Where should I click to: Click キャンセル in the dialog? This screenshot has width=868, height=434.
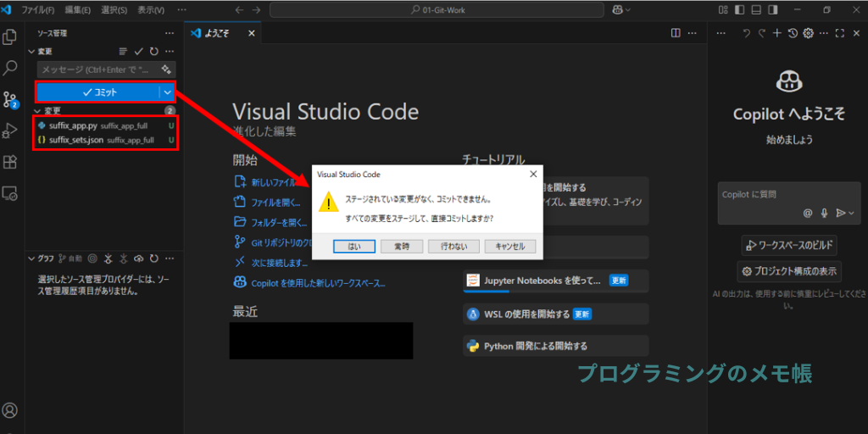[x=509, y=247]
